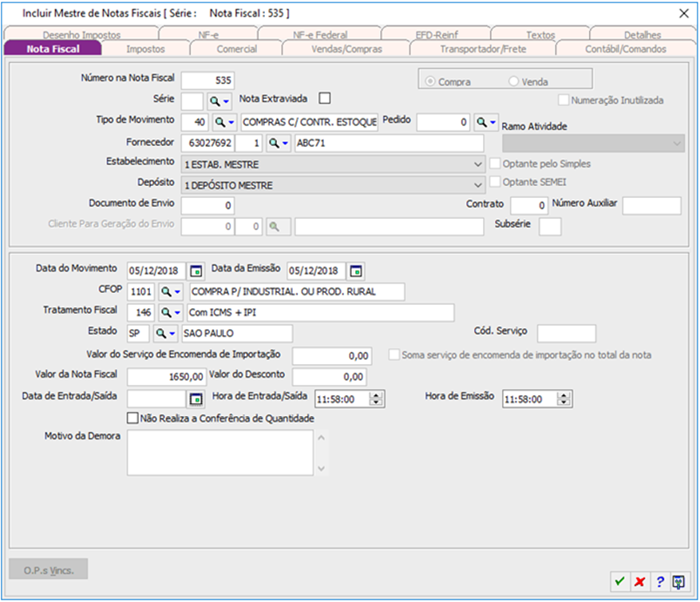Switch to the Contábil/Comandos tab
Image resolution: width=700 pixels, height=602 pixels.
click(x=626, y=49)
